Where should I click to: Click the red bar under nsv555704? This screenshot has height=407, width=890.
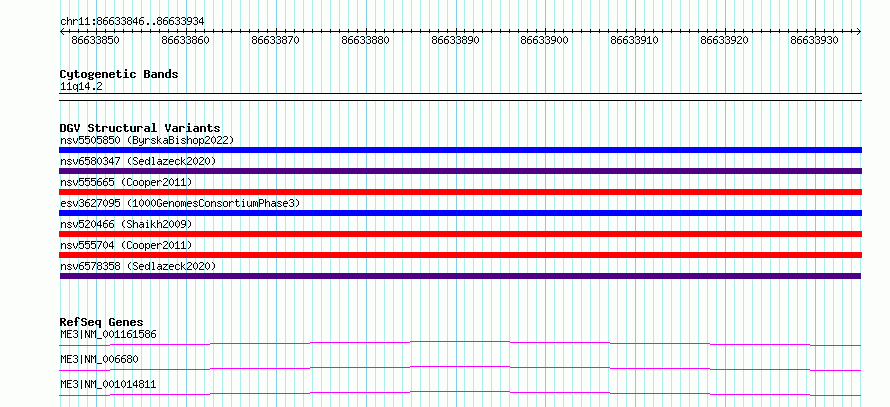[x=460, y=255]
